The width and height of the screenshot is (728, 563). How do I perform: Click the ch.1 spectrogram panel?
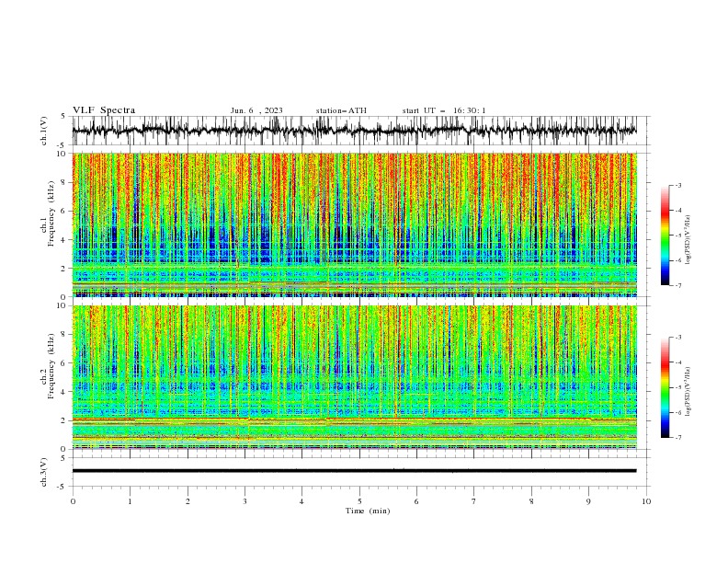[355, 224]
